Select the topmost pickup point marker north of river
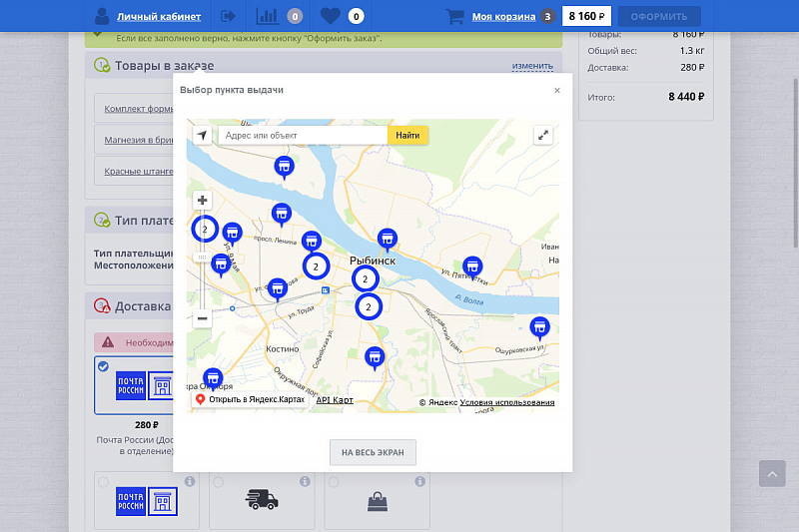The width and height of the screenshot is (799, 532). [x=284, y=168]
